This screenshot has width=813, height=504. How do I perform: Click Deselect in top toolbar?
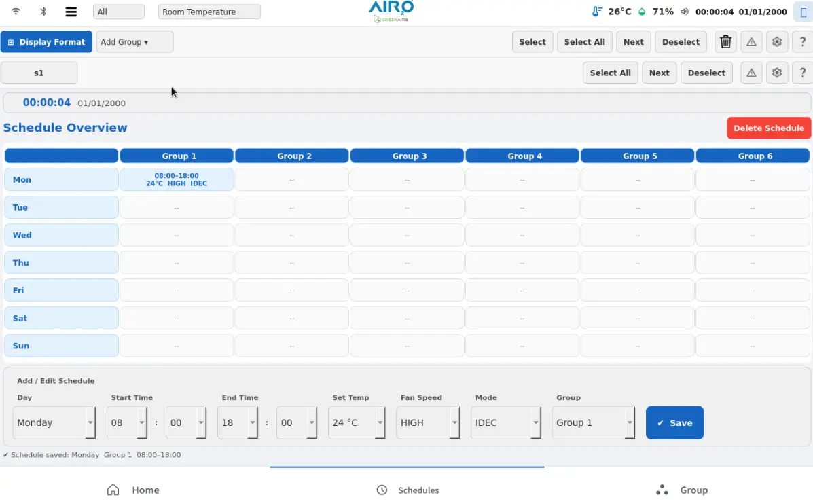[x=681, y=41]
